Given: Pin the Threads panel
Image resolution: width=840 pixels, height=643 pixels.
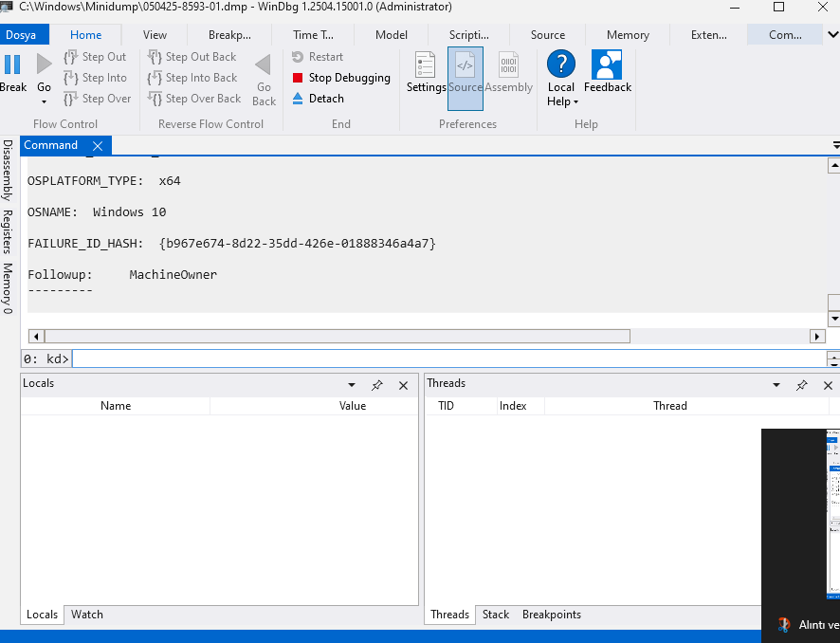Looking at the screenshot, I should [x=802, y=385].
